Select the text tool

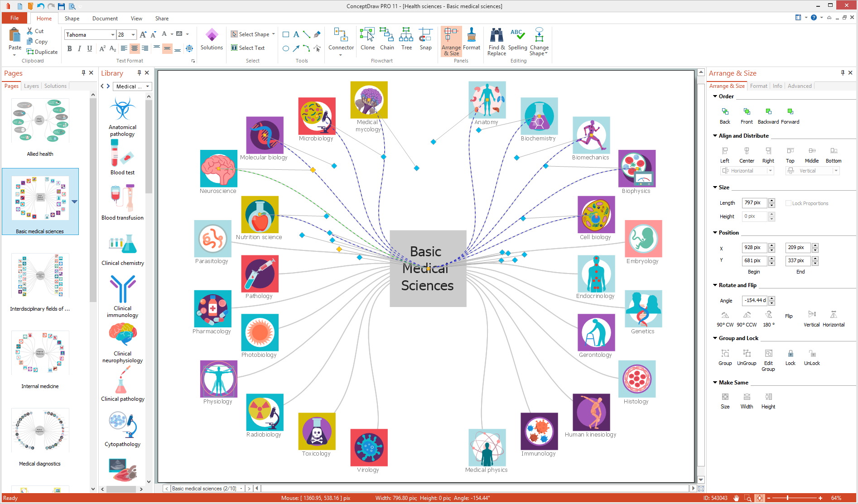tap(296, 34)
